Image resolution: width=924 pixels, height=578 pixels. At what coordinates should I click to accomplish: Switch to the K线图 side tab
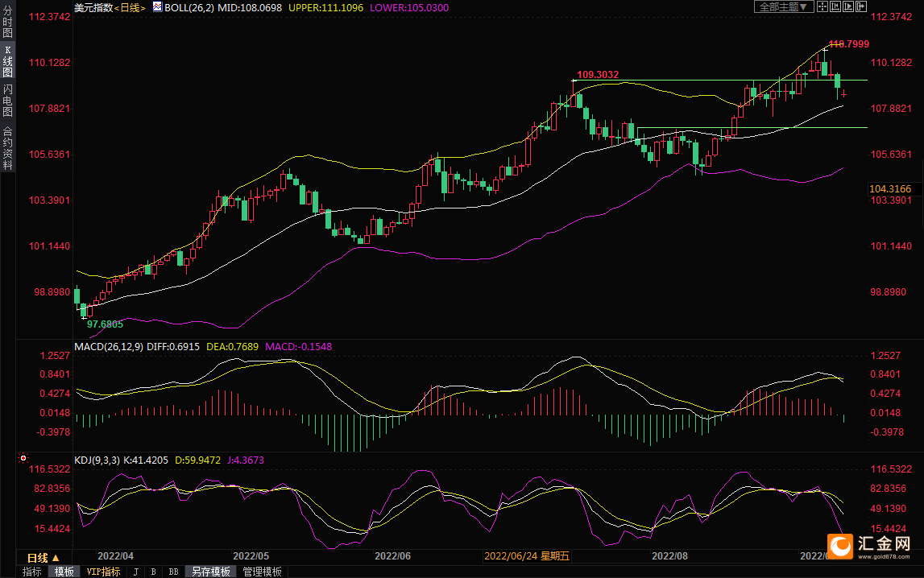click(8, 61)
